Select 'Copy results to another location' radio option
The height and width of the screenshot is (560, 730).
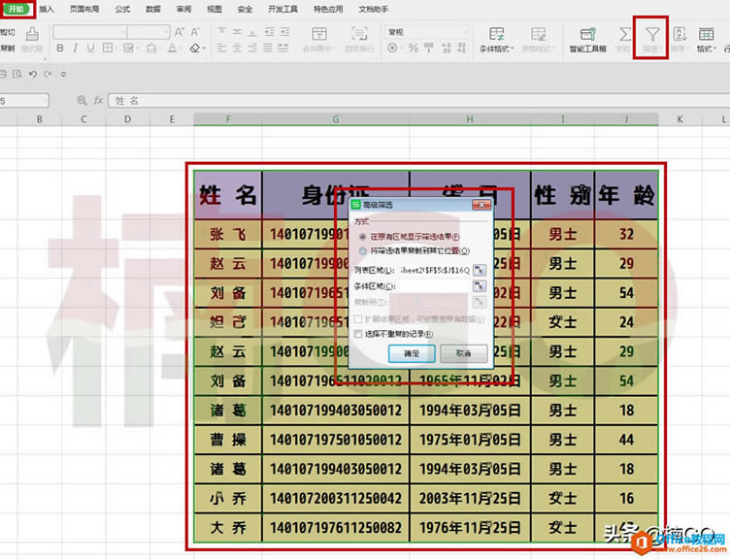[362, 251]
